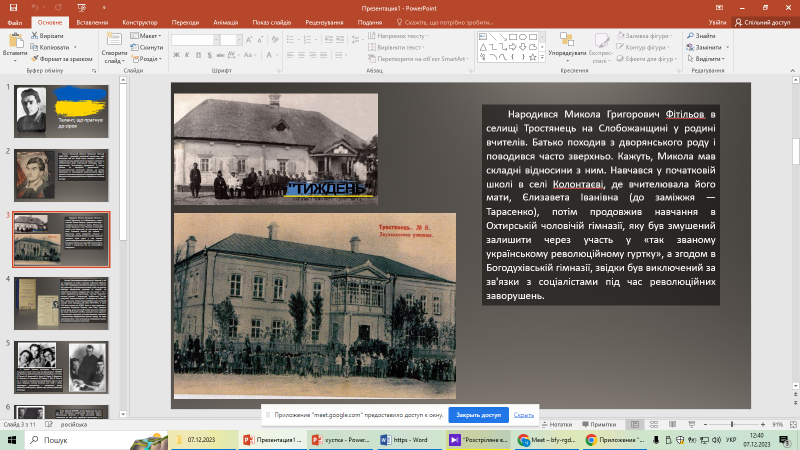Toggle bold Ж formatting

[x=177, y=55]
